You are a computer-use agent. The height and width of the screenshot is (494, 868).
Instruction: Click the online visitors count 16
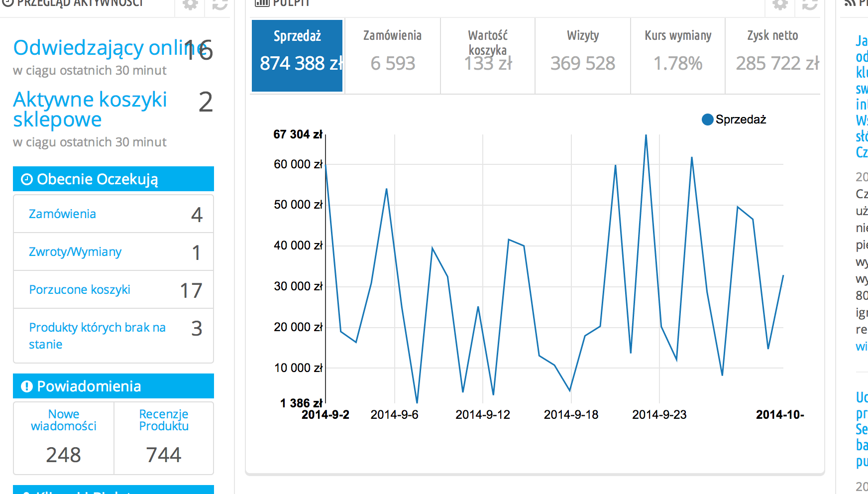point(199,50)
